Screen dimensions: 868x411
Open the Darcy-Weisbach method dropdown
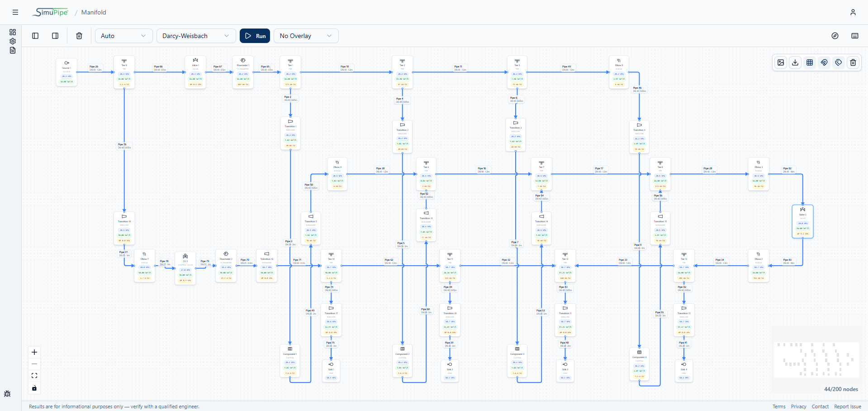coord(196,36)
